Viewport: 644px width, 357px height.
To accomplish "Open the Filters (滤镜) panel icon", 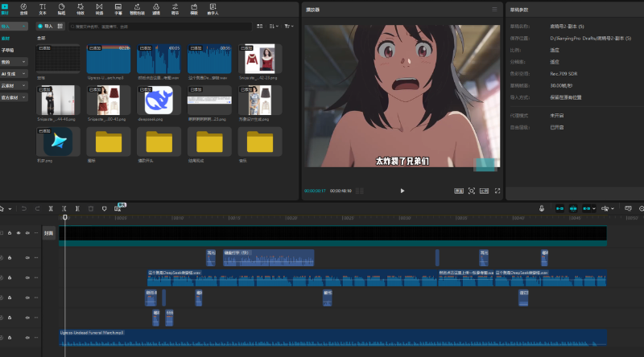I will tap(156, 9).
